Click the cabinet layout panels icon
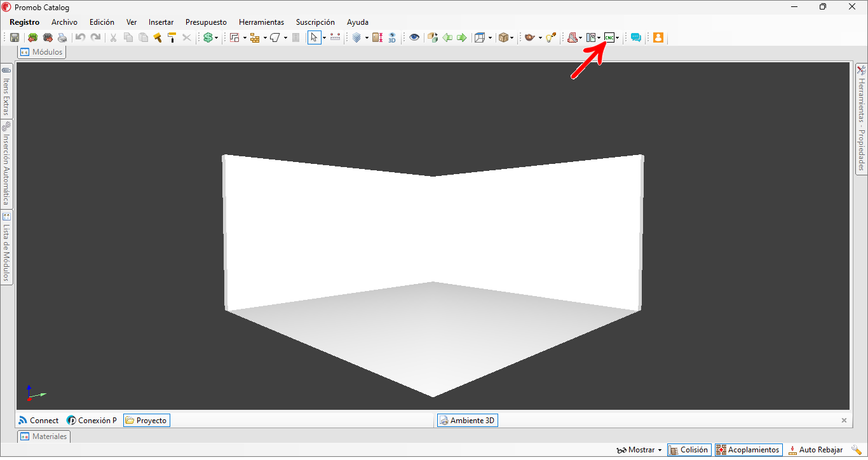This screenshot has height=460, width=868. [x=590, y=37]
